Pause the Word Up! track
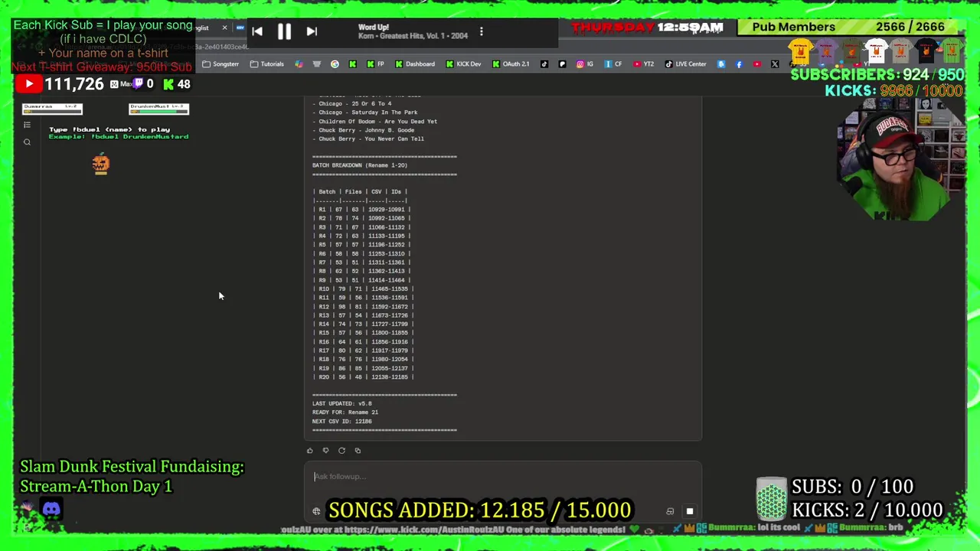The width and height of the screenshot is (980, 551). pyautogui.click(x=284, y=31)
